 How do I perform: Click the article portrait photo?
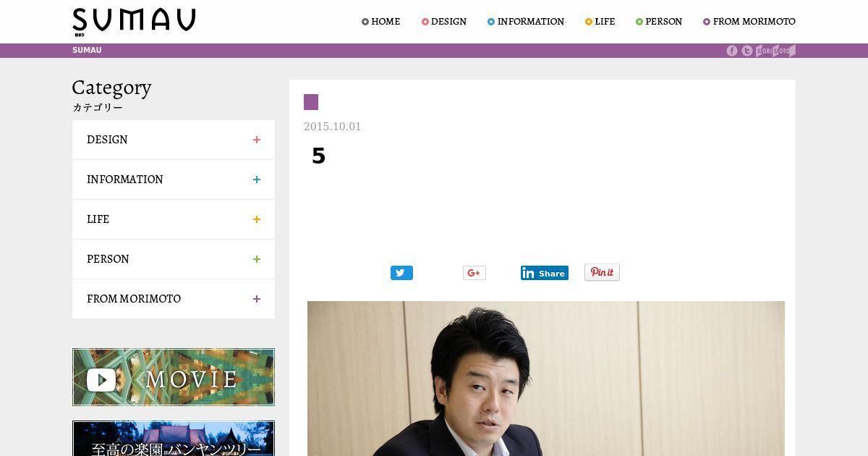(546, 379)
